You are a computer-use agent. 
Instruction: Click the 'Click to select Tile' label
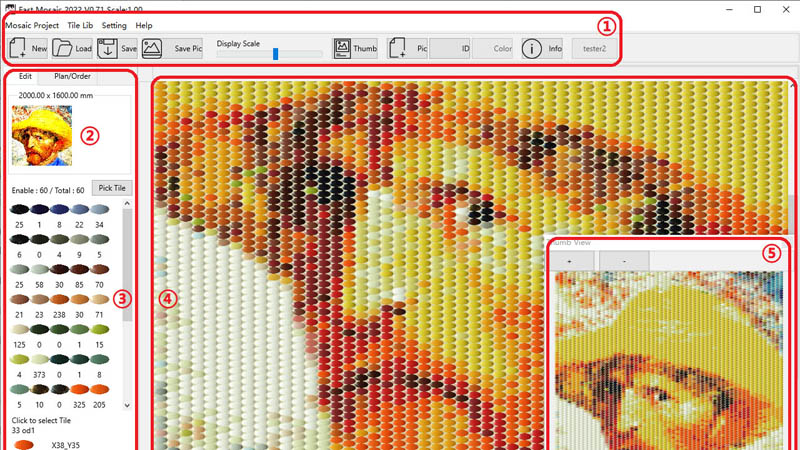tap(41, 420)
